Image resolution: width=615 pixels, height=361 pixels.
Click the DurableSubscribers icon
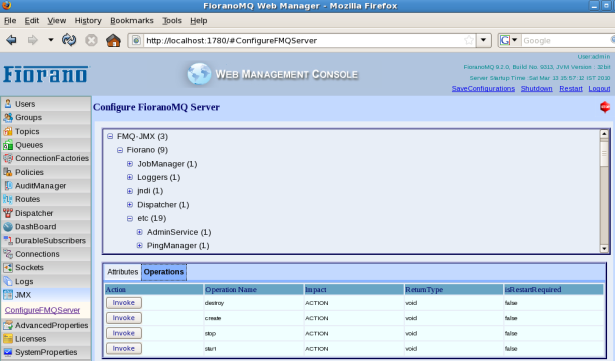[x=8, y=241]
